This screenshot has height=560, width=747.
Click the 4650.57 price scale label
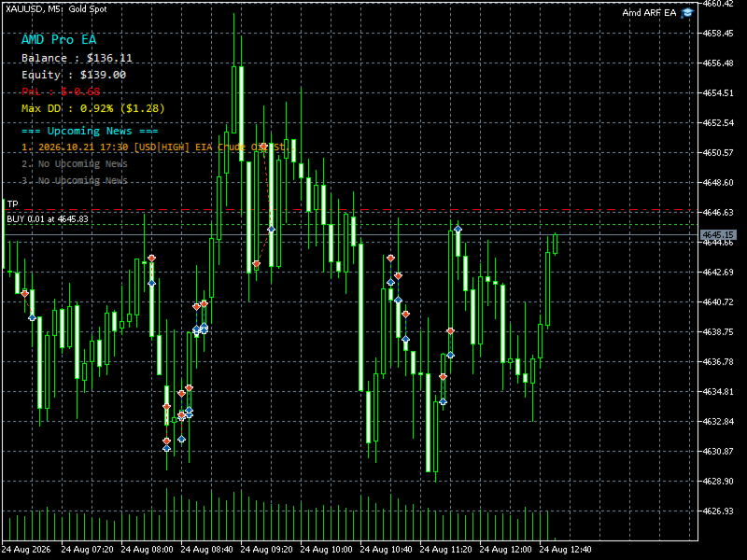click(718, 153)
